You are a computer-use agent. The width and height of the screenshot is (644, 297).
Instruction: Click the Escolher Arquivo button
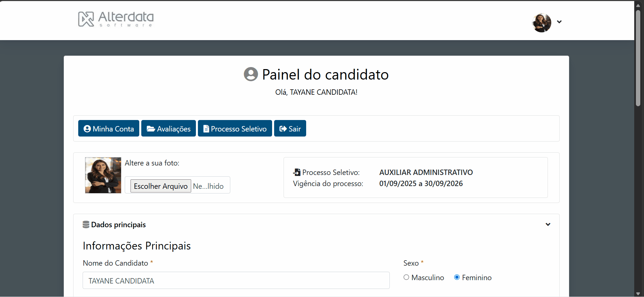(160, 186)
